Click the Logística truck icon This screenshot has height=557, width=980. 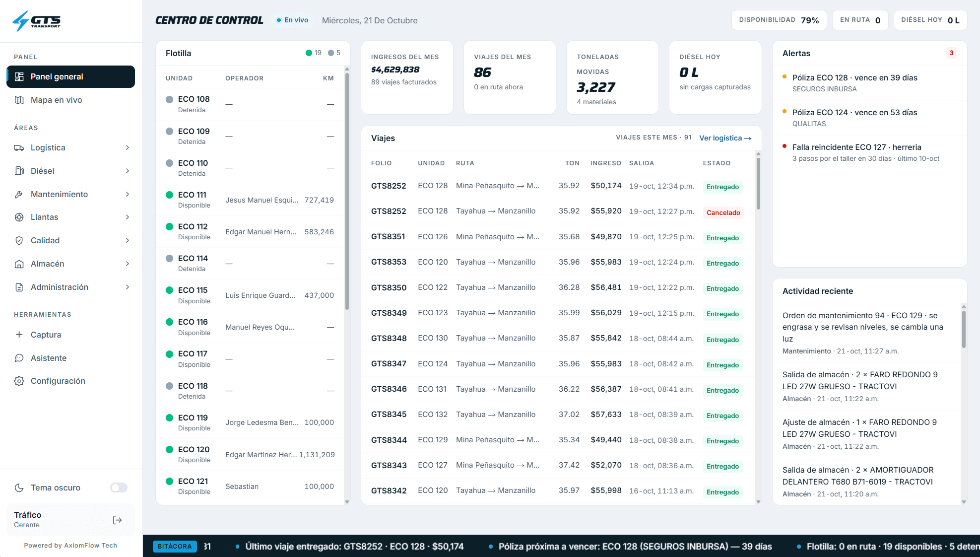(x=19, y=147)
